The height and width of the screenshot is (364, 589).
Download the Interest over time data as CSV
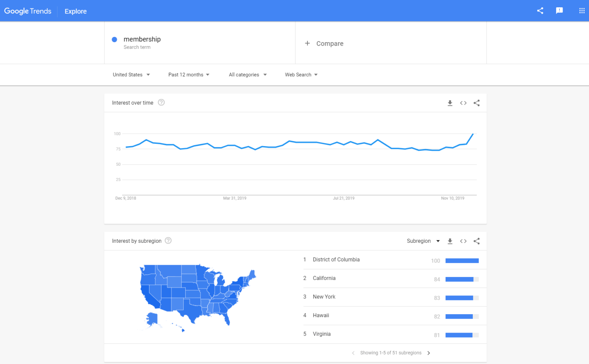pyautogui.click(x=450, y=103)
